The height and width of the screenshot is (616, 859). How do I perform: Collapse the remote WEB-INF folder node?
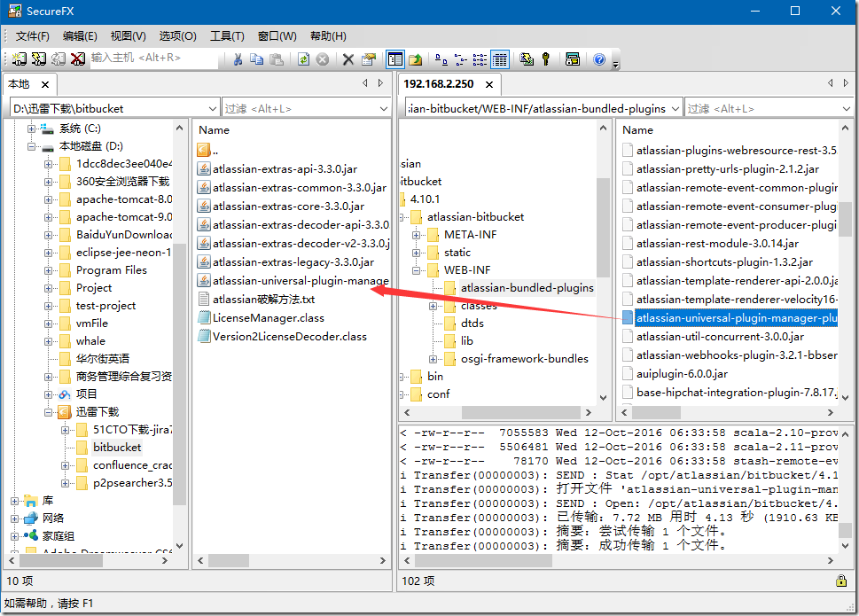417,270
